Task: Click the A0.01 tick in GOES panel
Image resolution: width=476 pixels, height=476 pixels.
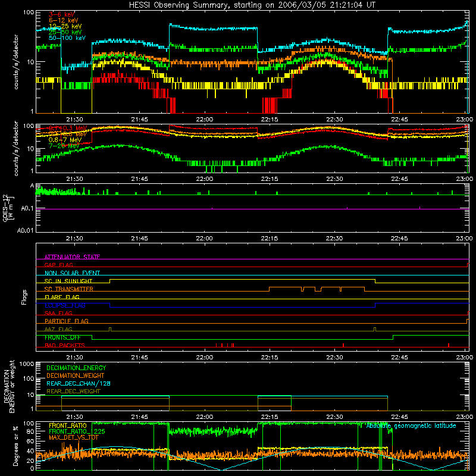Action: pos(25,230)
